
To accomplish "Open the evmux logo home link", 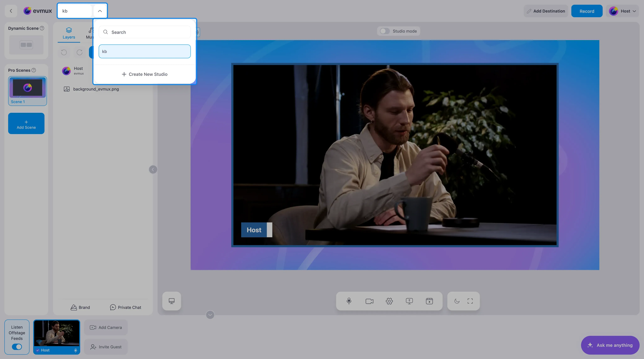I will (37, 11).
